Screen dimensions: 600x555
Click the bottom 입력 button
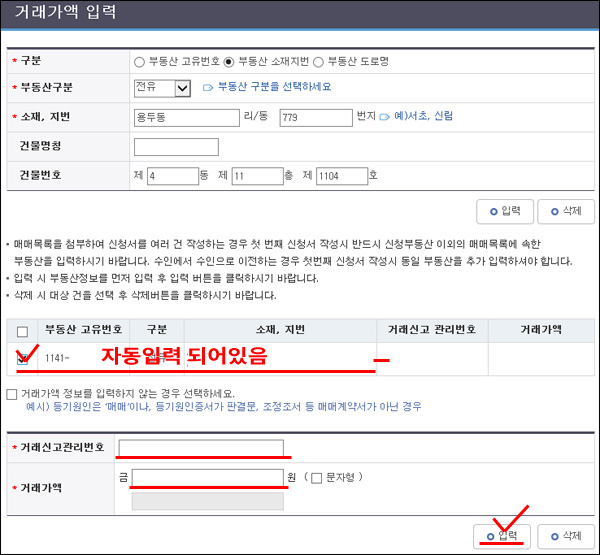(x=502, y=537)
